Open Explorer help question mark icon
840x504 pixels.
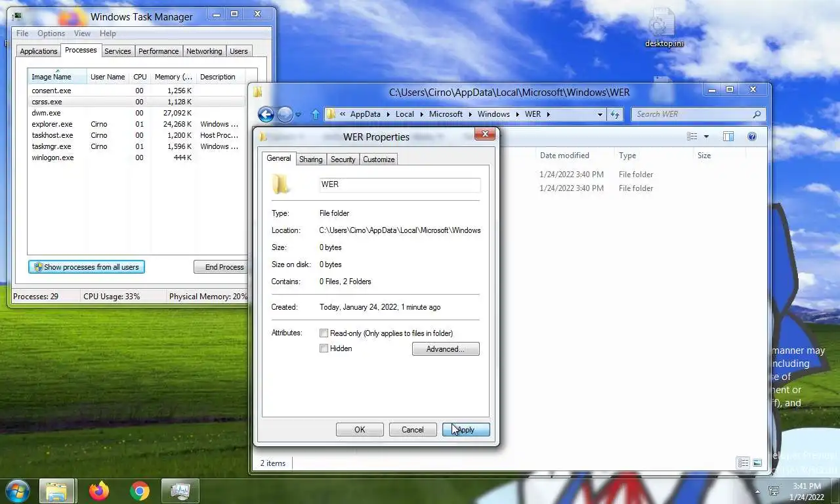pos(752,136)
